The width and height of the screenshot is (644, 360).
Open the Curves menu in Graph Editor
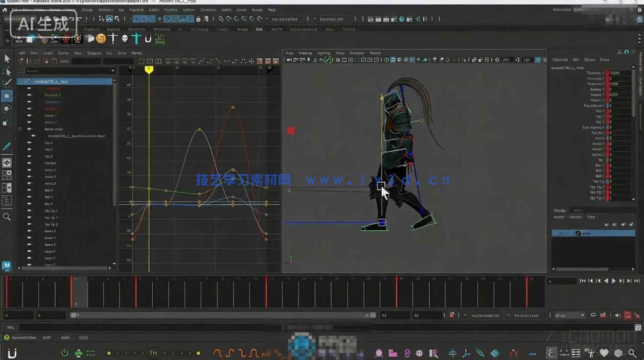click(x=63, y=53)
